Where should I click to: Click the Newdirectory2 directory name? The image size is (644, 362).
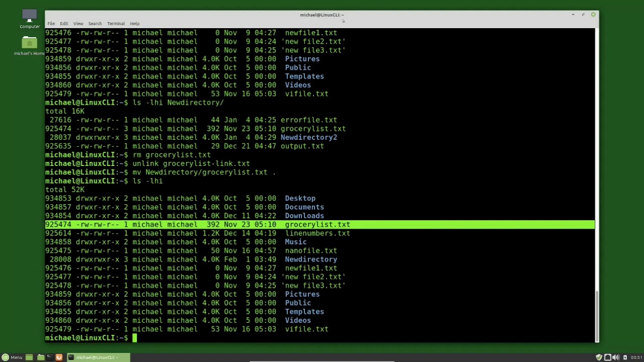309,137
